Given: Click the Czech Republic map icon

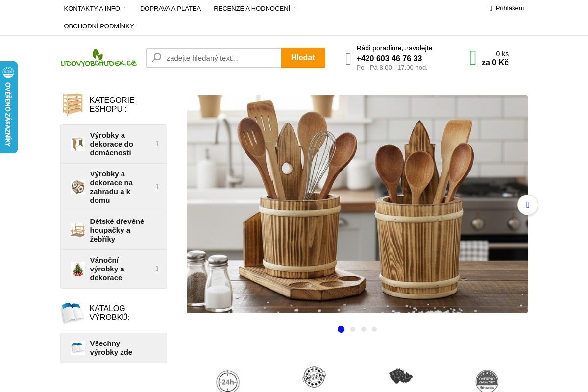Looking at the screenshot, I should [401, 376].
